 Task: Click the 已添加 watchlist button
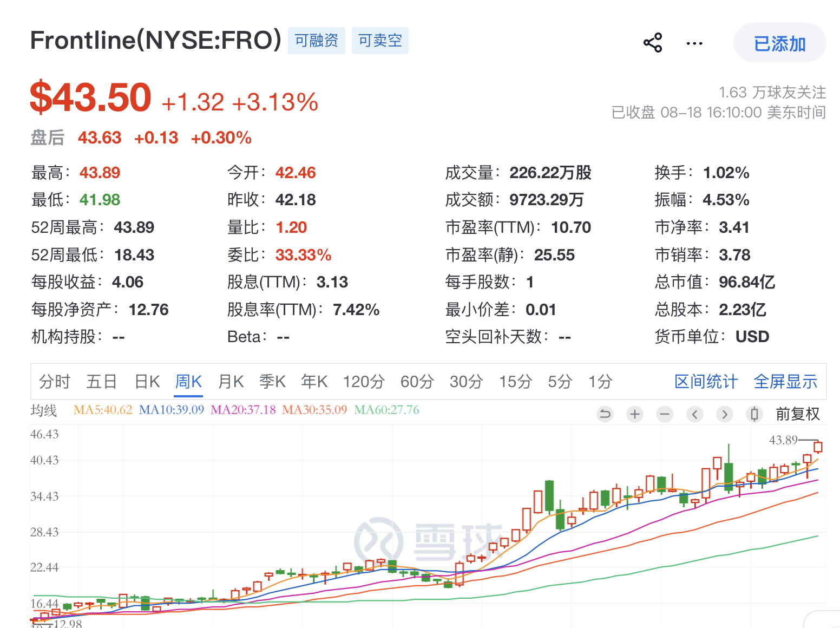(x=780, y=43)
